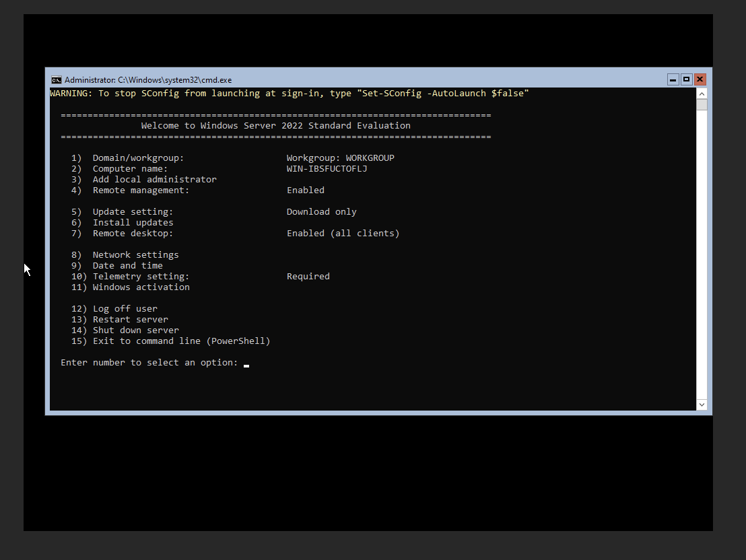Screen dimensions: 746x560
Task: Click option 9 'Date and time'
Action: pos(127,266)
